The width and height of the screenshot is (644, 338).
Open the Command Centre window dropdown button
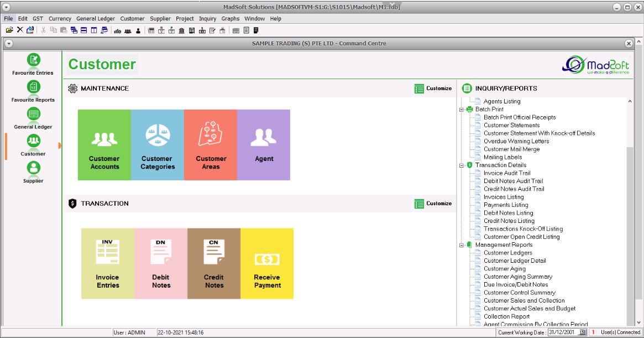pos(9,43)
